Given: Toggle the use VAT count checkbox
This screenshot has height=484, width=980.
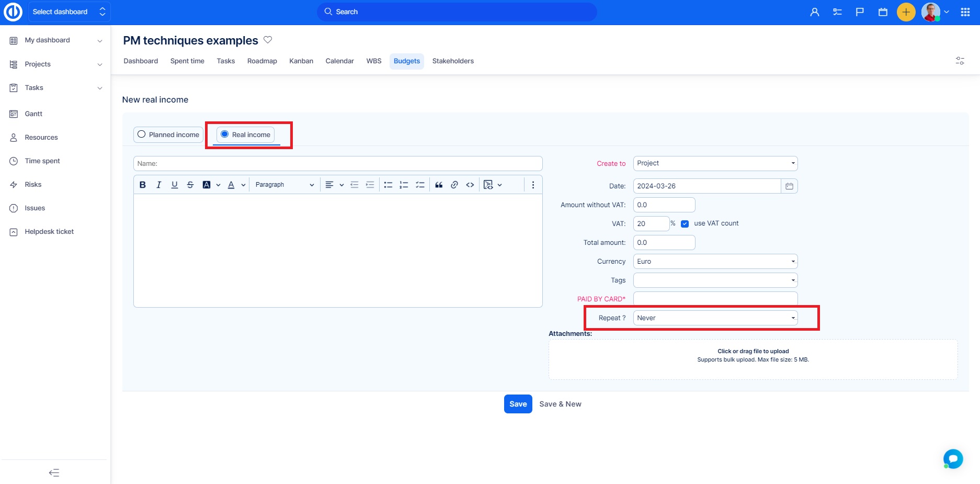Looking at the screenshot, I should click(685, 224).
